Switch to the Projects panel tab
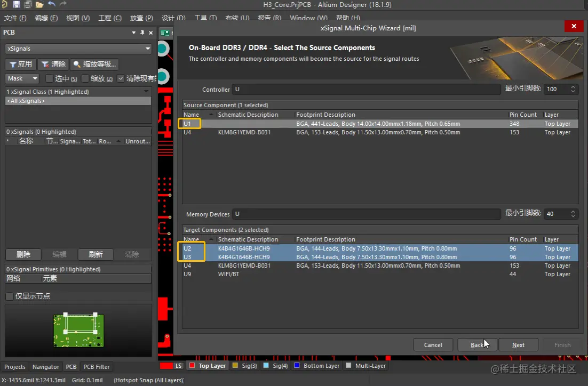Viewport: 588px width, 386px height. coord(14,366)
